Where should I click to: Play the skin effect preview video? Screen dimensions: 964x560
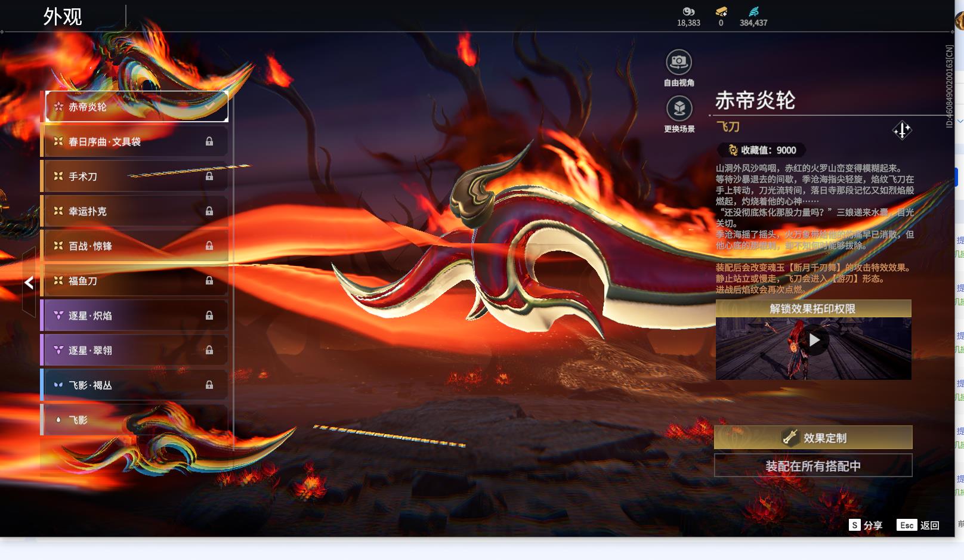[814, 341]
